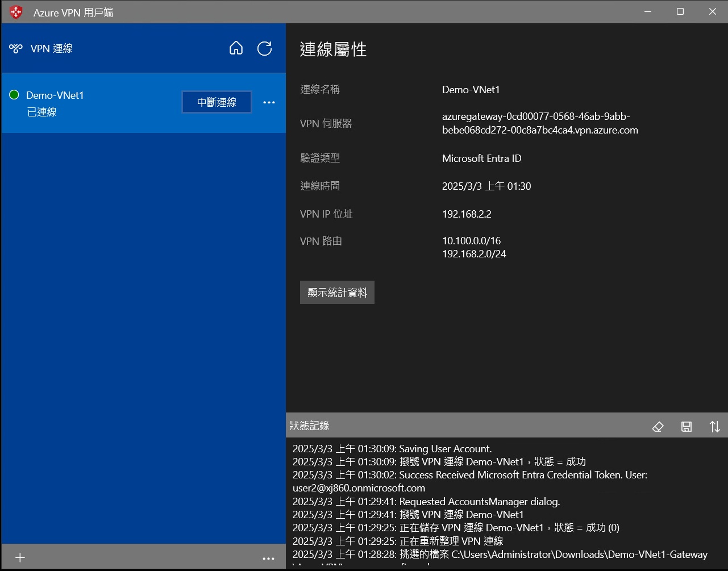The height and width of the screenshot is (571, 728).
Task: Click connection name value Demo-VNet1
Action: click(x=471, y=90)
